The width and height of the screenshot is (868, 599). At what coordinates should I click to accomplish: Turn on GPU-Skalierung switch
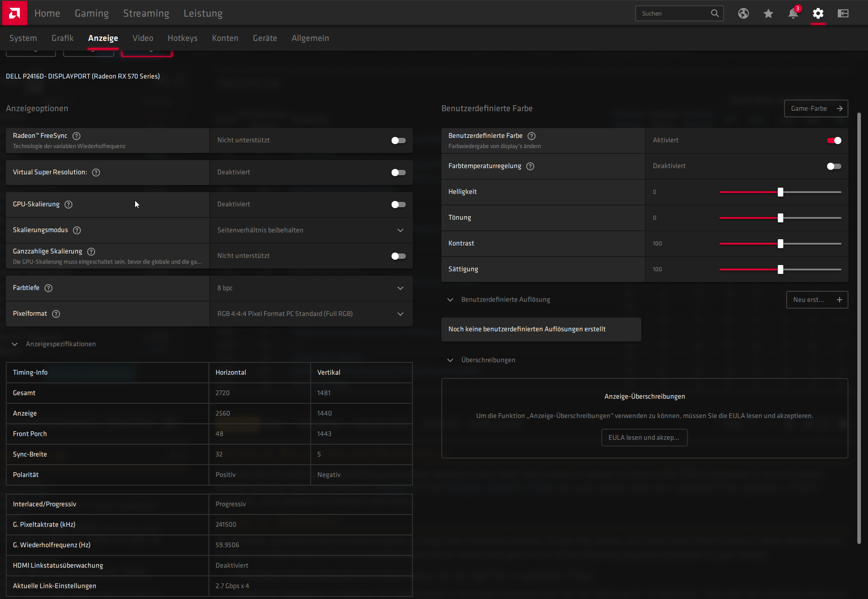pos(398,205)
